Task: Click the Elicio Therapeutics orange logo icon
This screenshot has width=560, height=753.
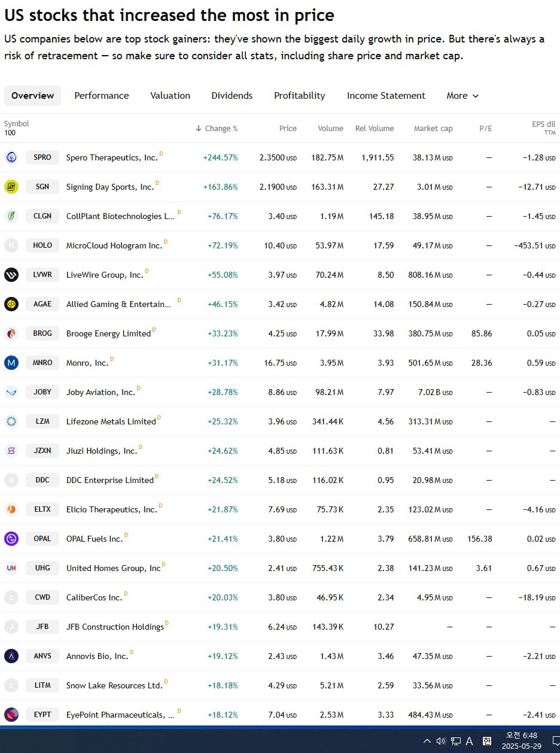Action: 11,509
